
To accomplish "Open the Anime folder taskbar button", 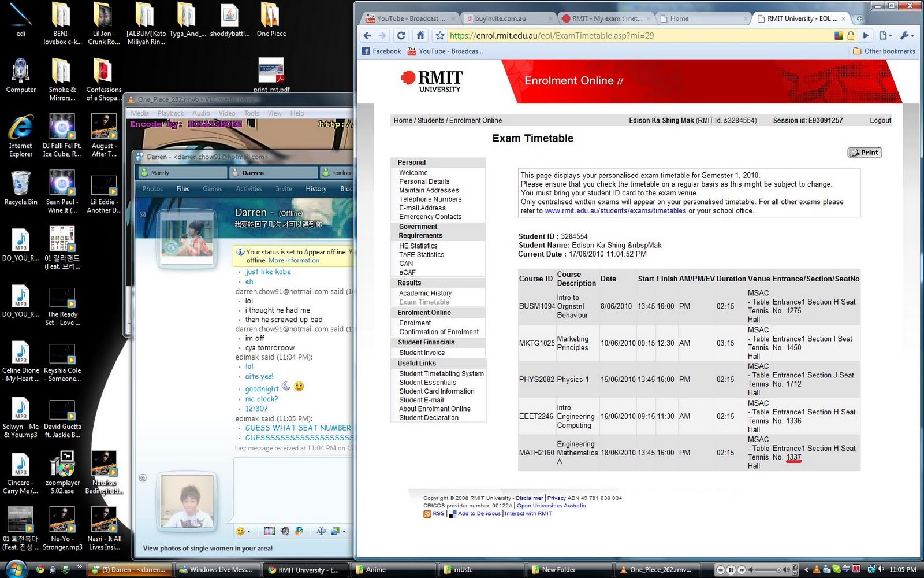I will pos(395,570).
